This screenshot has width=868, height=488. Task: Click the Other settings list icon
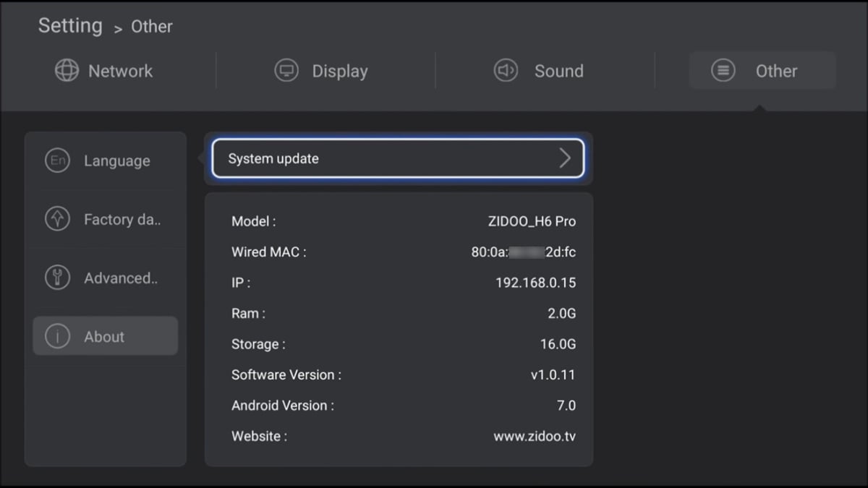(x=723, y=70)
